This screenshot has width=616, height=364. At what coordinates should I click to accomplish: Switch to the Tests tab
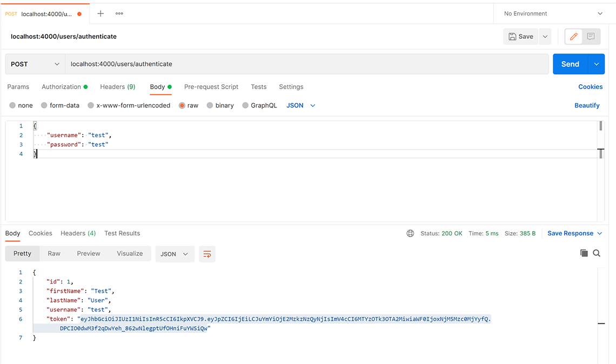[258, 86]
